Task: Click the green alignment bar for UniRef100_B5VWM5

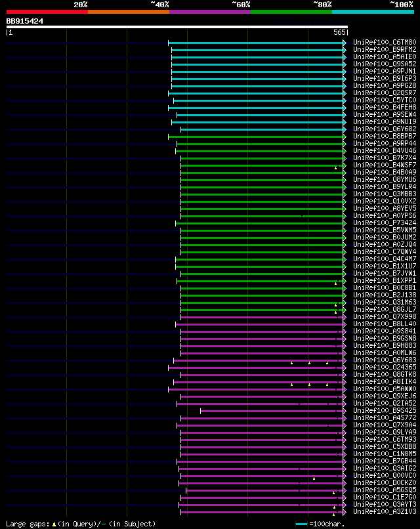Action: point(262,230)
